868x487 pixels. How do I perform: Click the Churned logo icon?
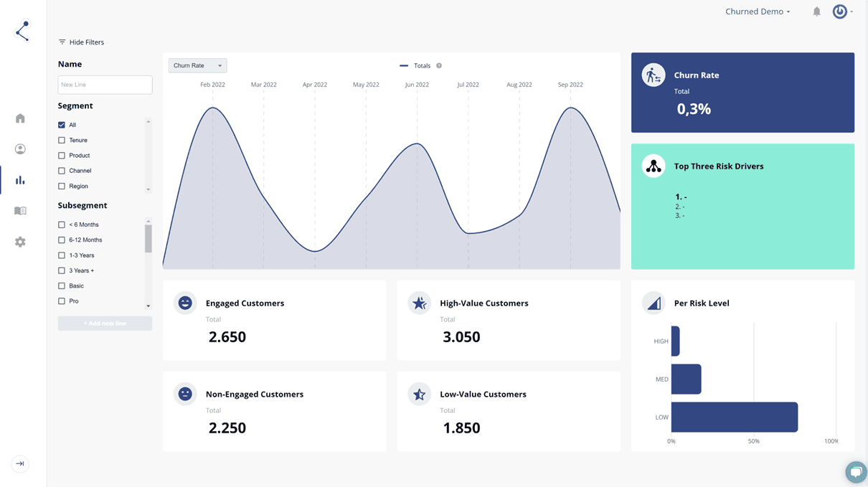23,31
